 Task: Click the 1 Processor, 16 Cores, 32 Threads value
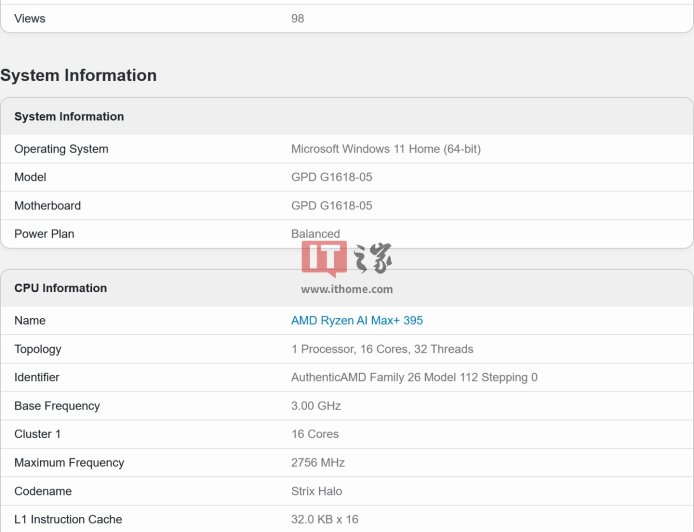coord(382,349)
